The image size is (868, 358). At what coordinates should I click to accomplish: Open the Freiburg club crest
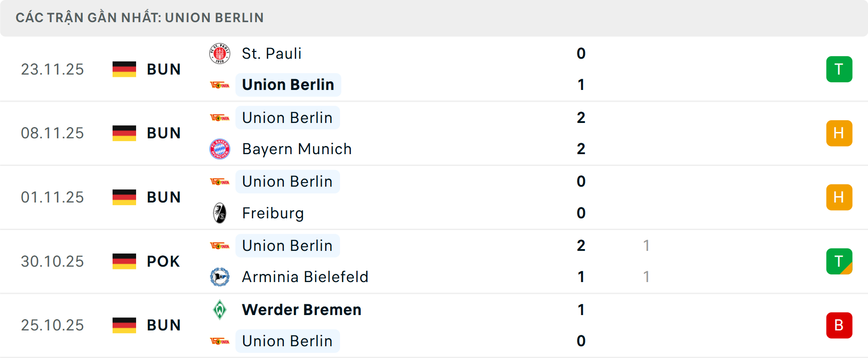click(220, 213)
